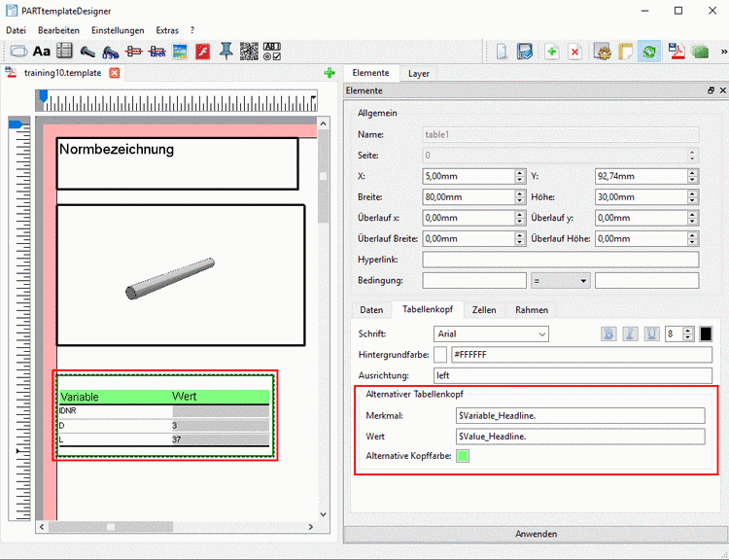Open the Datei menu

[16, 30]
